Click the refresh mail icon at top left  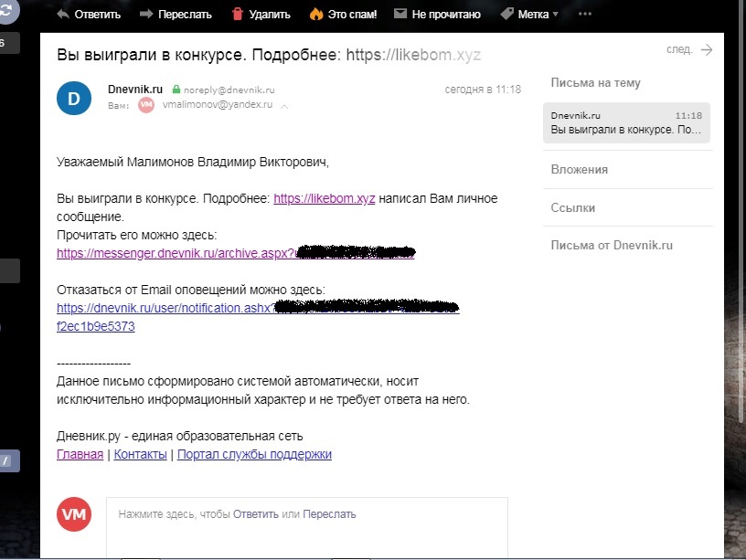coord(5,10)
